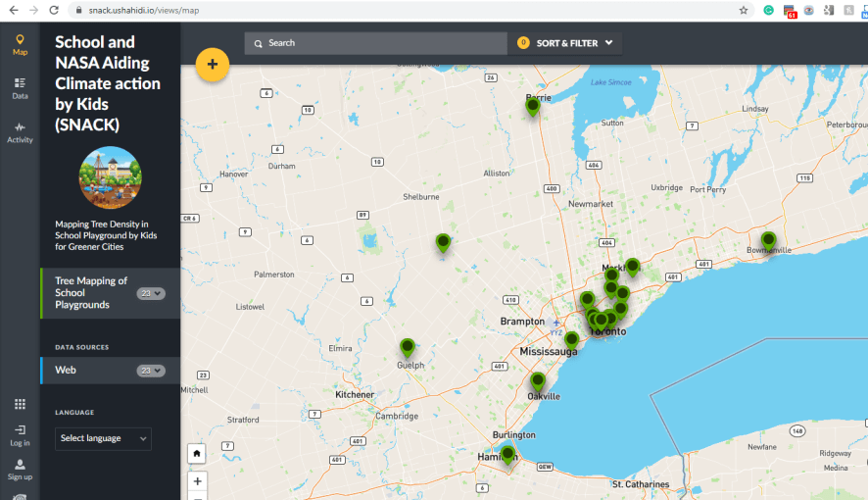Click Sign up in the sidebar
Viewport: 868px width, 500px height.
click(x=20, y=469)
